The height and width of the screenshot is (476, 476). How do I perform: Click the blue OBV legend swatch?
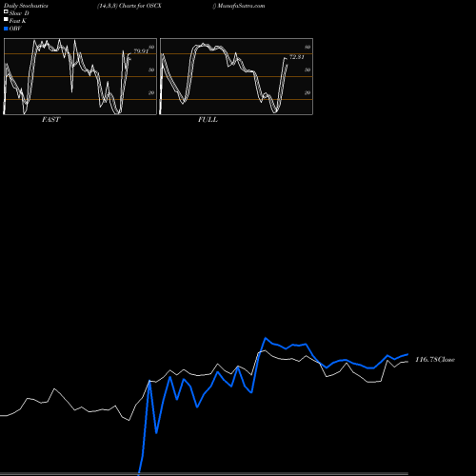click(x=6, y=29)
